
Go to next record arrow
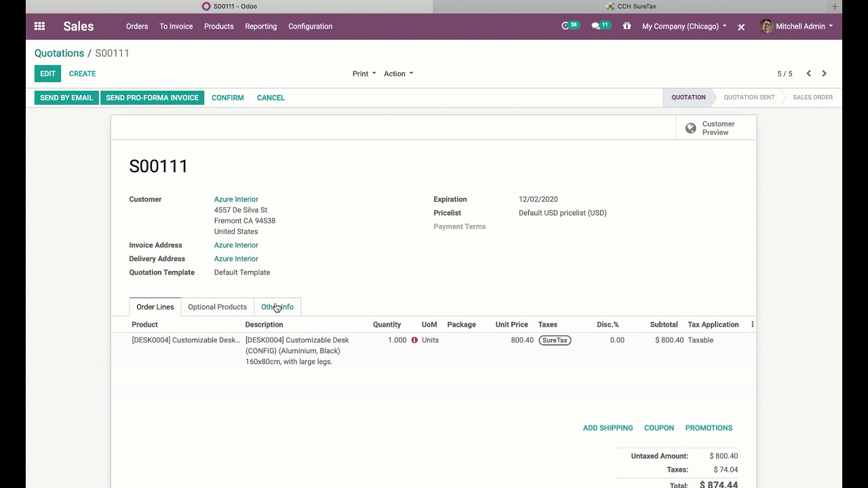[x=824, y=73]
